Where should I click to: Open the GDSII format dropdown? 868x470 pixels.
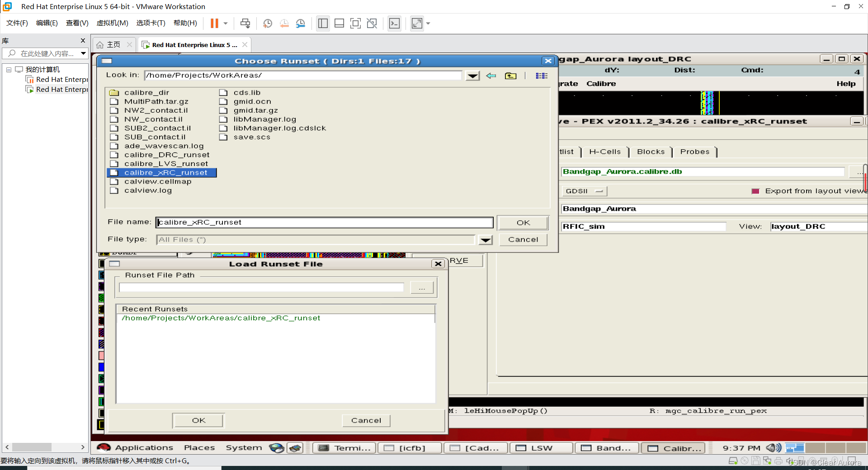pyautogui.click(x=584, y=191)
